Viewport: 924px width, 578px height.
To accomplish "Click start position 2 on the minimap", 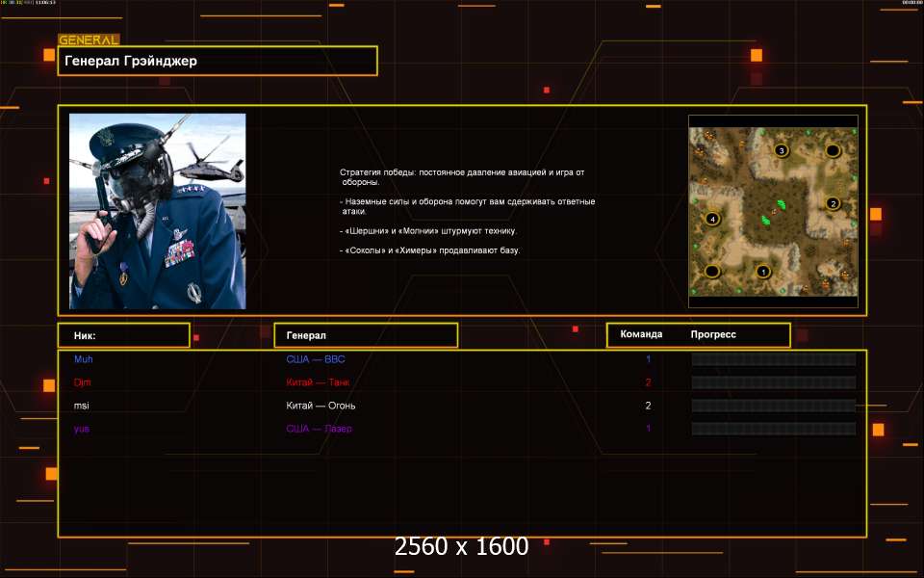I will (834, 203).
